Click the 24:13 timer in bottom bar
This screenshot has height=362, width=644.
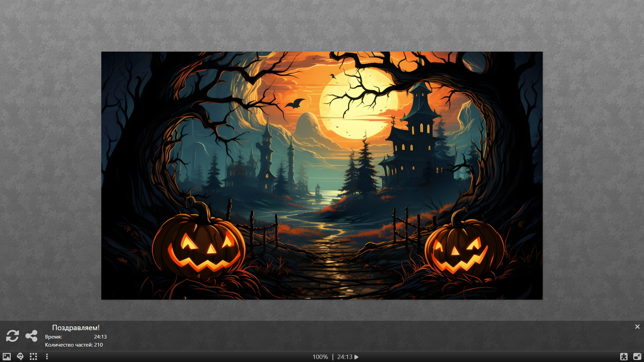(345, 357)
